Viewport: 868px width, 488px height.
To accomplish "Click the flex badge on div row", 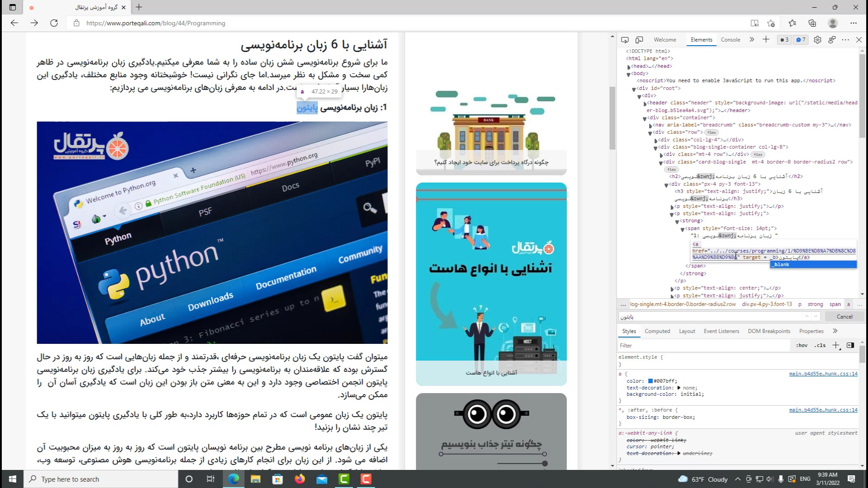I will pyautogui.click(x=712, y=132).
